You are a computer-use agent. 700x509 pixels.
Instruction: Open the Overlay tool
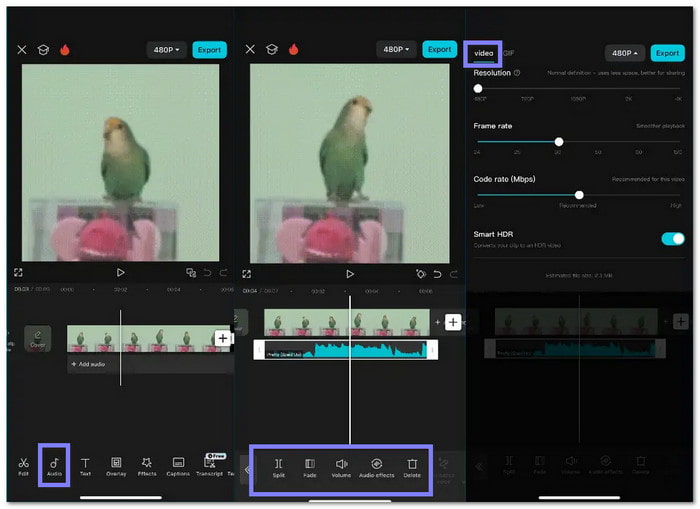click(x=116, y=466)
